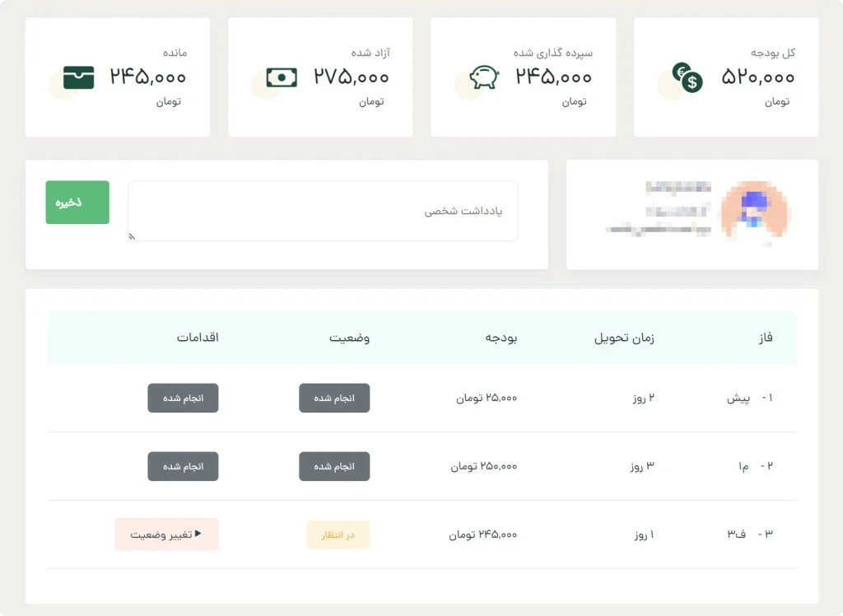
Task: Click انجام شده action button for phase 1
Action: tap(183, 398)
